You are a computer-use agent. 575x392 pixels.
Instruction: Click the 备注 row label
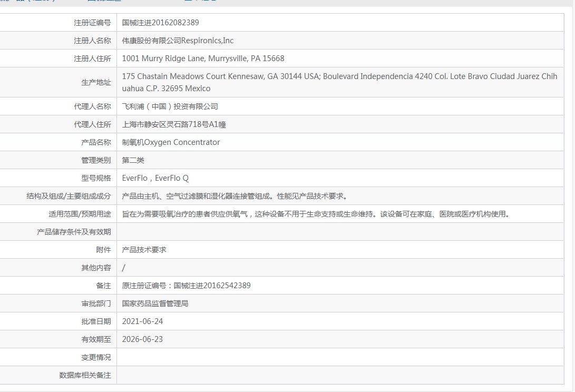[x=103, y=286]
